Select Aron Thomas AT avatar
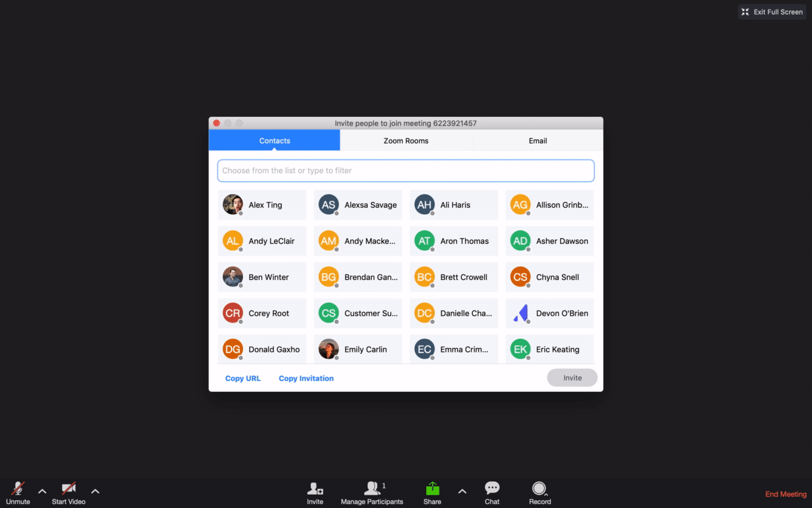812x508 pixels. 424,241
